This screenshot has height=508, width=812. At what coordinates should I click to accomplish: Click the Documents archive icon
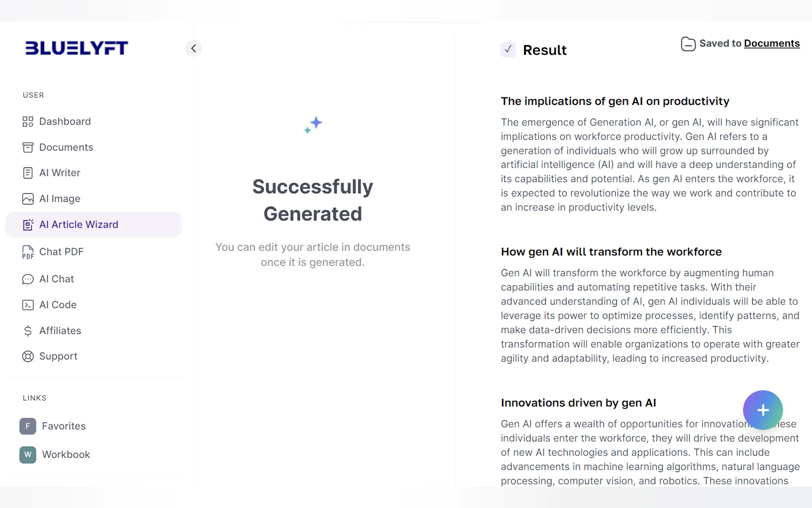28,147
